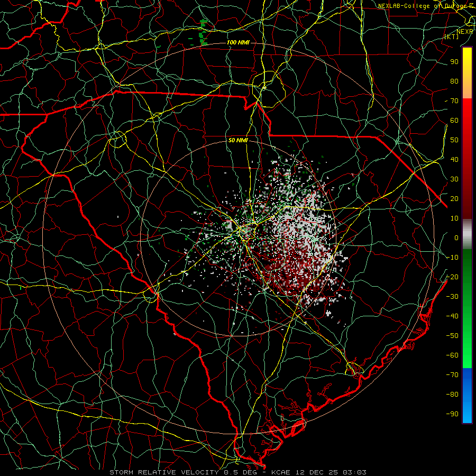Screen dimensions: 476x476
Task: Click the 10 value on the velocity scale
Action: tap(454, 218)
